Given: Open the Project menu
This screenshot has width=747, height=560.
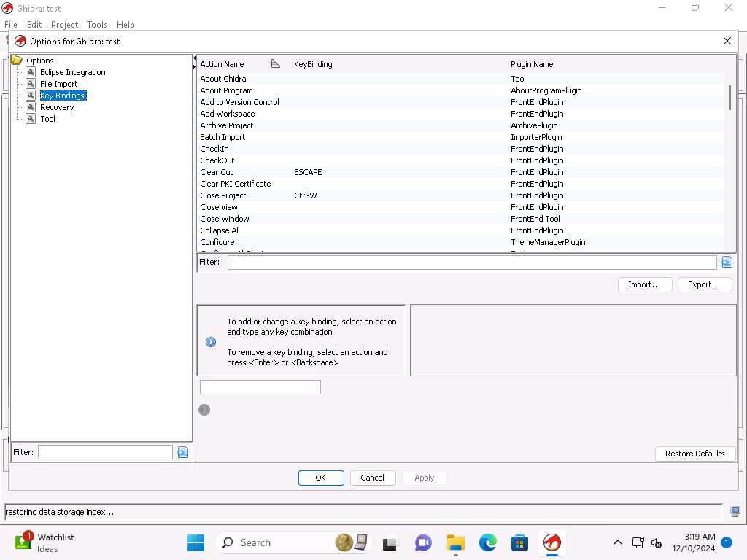Looking at the screenshot, I should point(64,25).
